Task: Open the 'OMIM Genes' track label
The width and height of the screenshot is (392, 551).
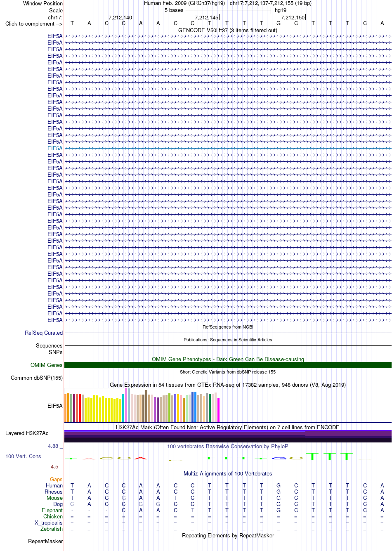Action: (46, 365)
